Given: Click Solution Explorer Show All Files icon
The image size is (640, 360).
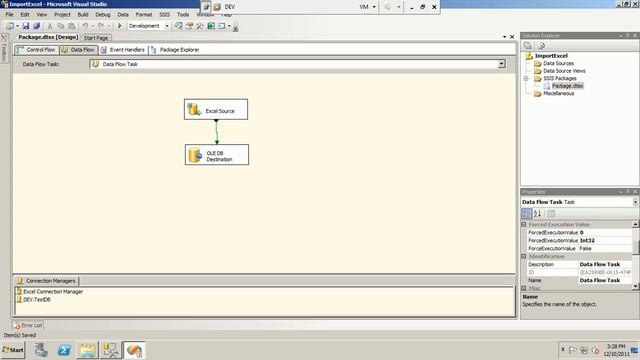Looking at the screenshot, I should click(x=541, y=45).
